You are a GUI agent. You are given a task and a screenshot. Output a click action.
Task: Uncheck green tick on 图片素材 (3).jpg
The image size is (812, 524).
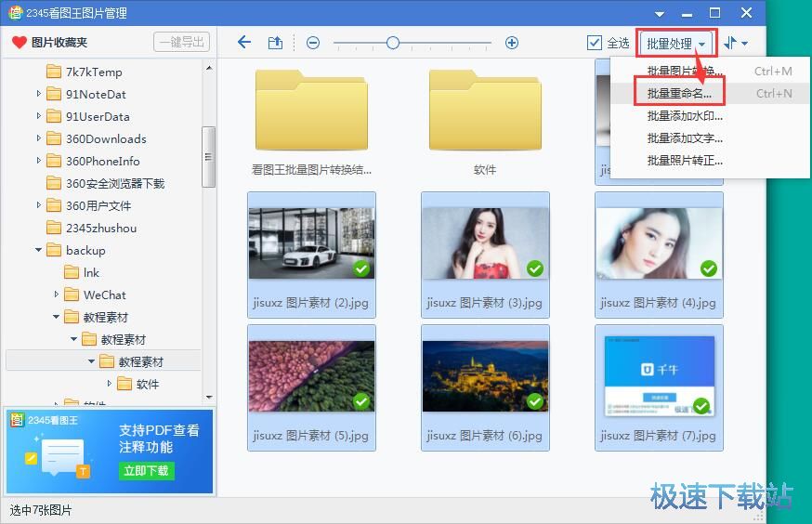tap(535, 269)
